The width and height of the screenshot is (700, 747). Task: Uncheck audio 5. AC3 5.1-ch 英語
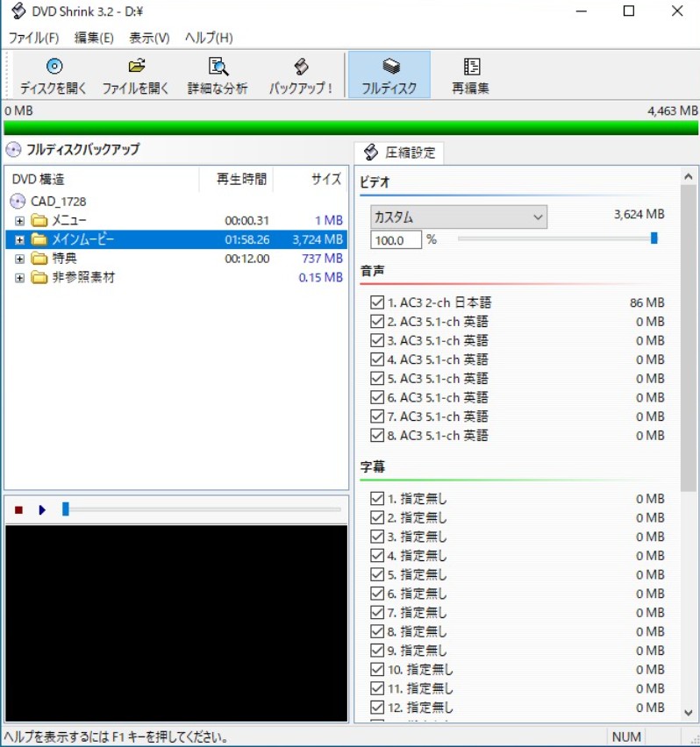pos(377,378)
